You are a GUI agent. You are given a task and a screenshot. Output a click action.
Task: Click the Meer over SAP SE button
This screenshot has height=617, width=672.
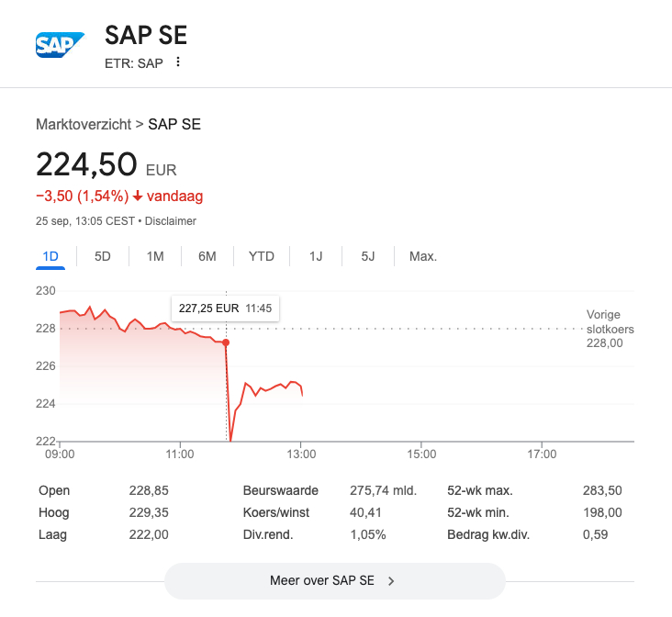tap(334, 581)
